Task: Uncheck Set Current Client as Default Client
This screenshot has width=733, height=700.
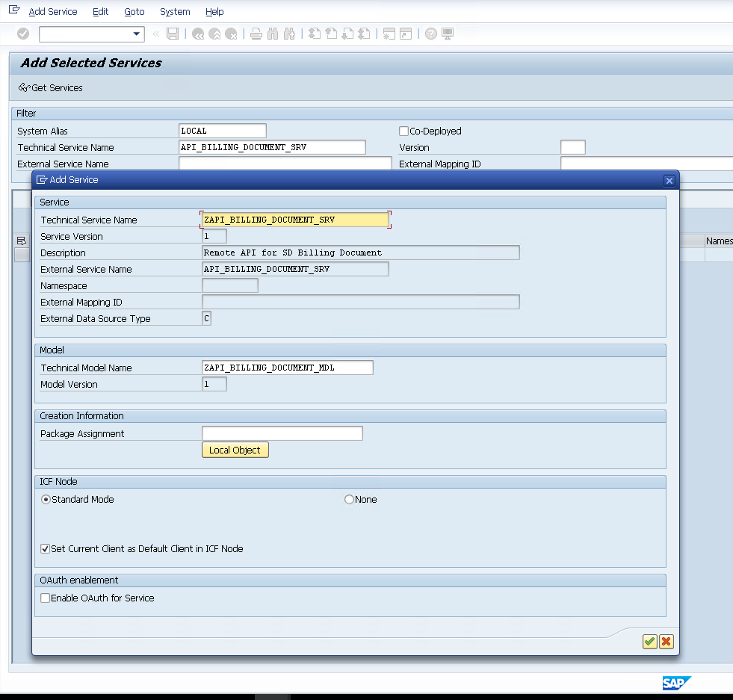Action: tap(46, 549)
